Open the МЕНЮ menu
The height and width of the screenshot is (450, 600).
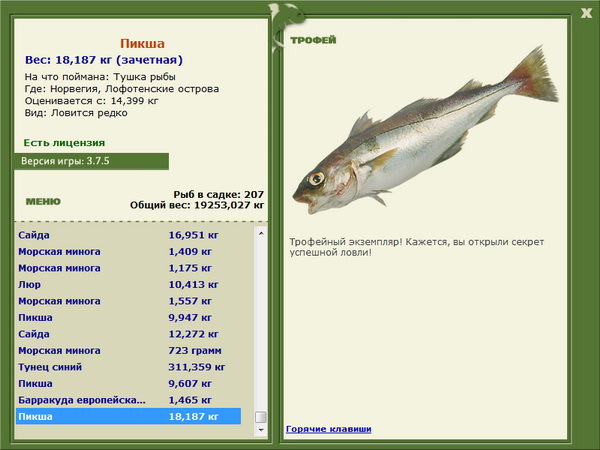coord(43,202)
